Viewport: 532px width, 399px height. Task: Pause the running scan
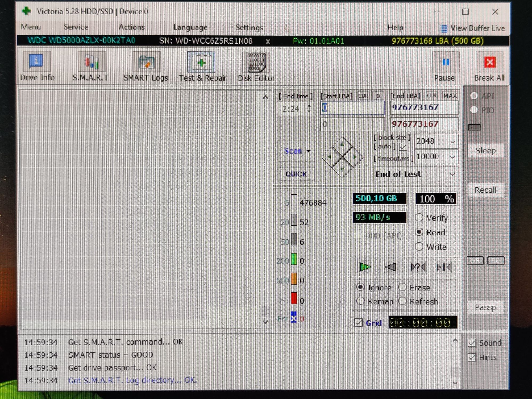(x=446, y=62)
